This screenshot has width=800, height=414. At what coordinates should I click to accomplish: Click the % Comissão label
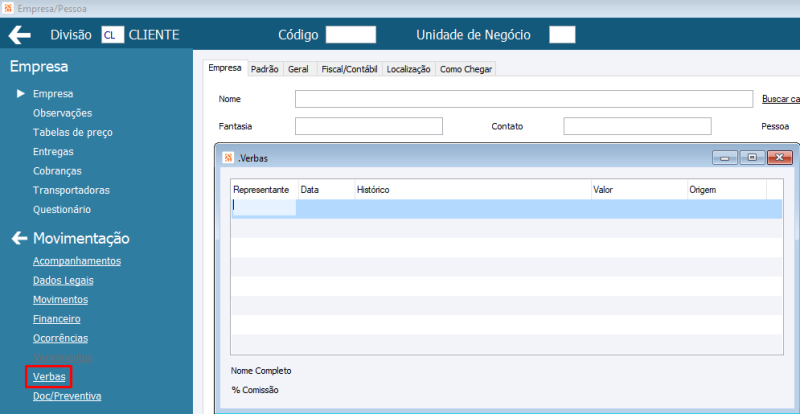click(255, 390)
